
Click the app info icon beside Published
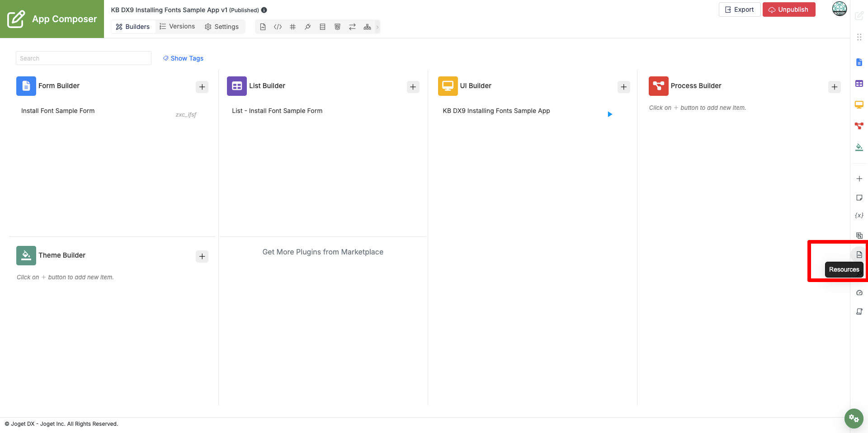[x=264, y=10]
